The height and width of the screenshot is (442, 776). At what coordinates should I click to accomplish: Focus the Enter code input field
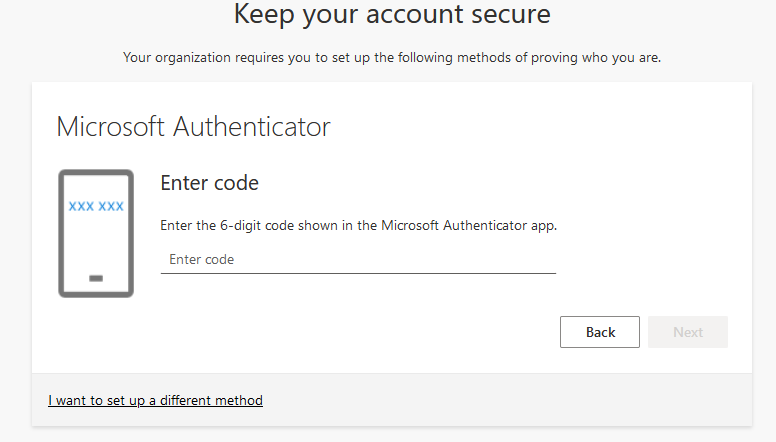[357, 260]
